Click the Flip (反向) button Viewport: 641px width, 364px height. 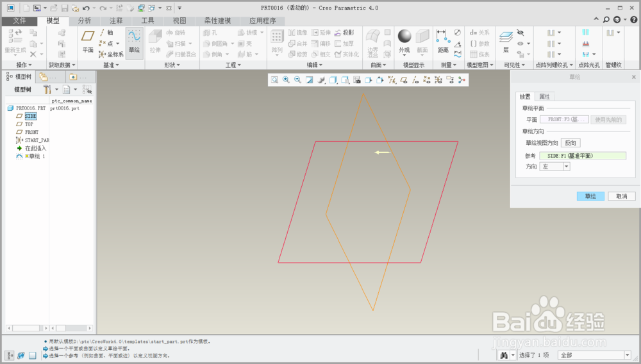pyautogui.click(x=570, y=143)
